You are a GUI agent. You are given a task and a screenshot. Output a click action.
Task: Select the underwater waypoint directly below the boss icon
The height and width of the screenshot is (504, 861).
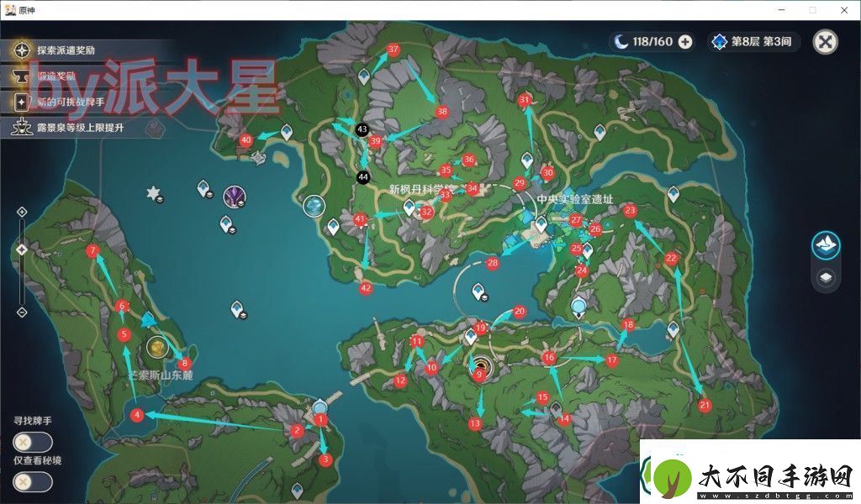227,225
